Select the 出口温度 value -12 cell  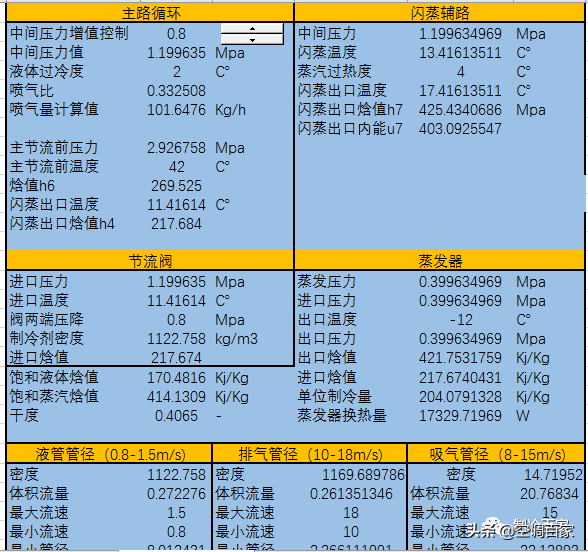[460, 320]
